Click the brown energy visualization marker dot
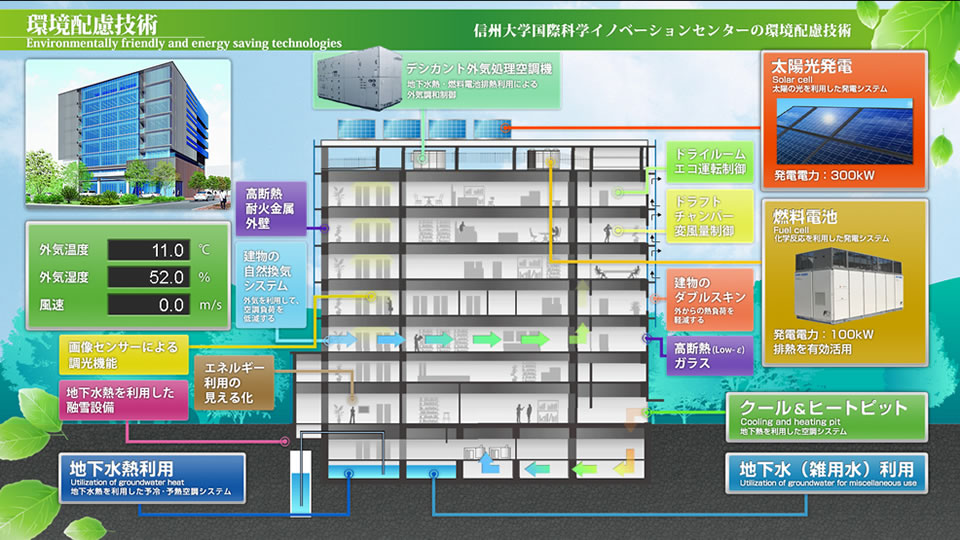The image size is (960, 540). [x=353, y=399]
